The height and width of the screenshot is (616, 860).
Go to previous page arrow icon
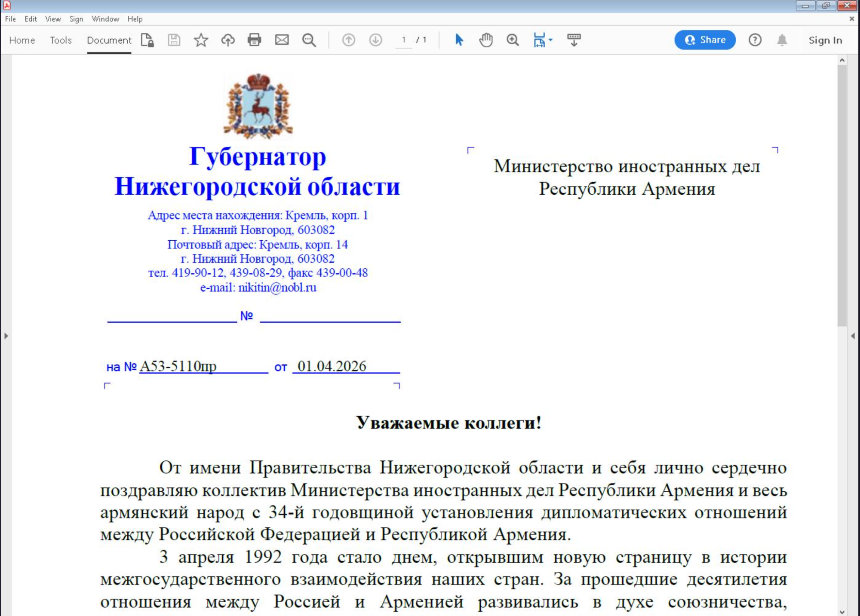pyautogui.click(x=348, y=40)
